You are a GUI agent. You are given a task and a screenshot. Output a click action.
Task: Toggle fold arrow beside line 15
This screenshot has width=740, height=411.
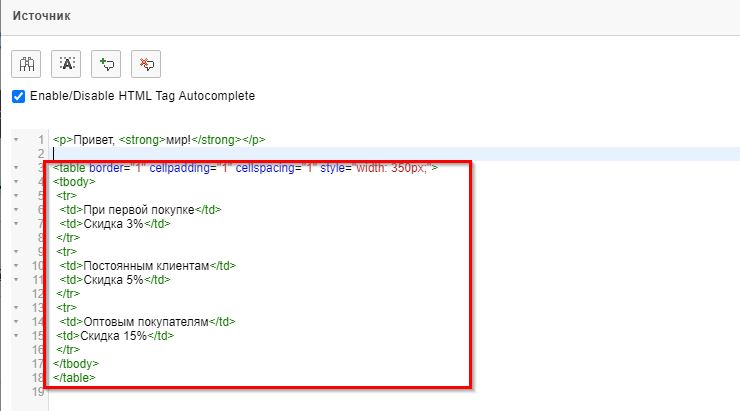tap(16, 336)
